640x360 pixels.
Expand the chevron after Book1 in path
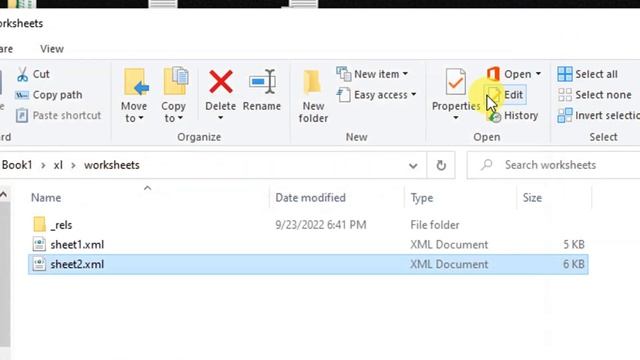43,165
